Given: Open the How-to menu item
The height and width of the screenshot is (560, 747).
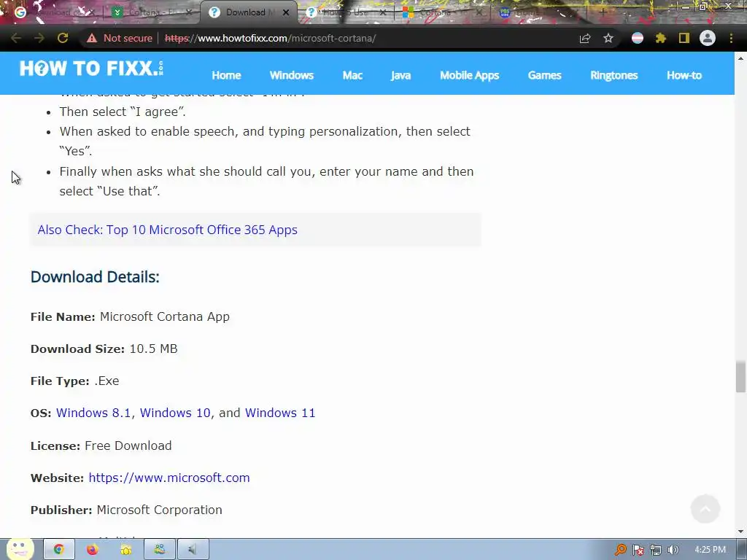Looking at the screenshot, I should pyautogui.click(x=684, y=75).
